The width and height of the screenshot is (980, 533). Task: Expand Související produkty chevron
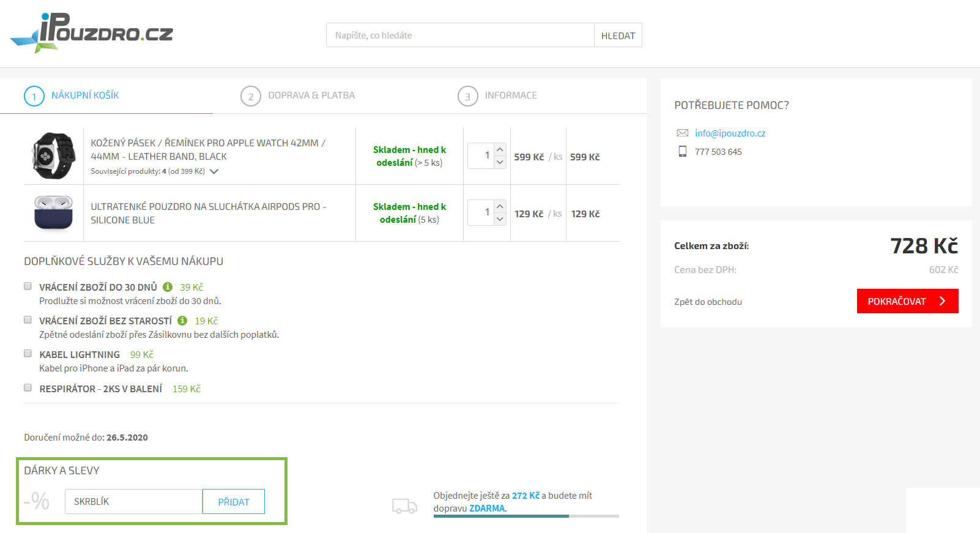tap(214, 171)
